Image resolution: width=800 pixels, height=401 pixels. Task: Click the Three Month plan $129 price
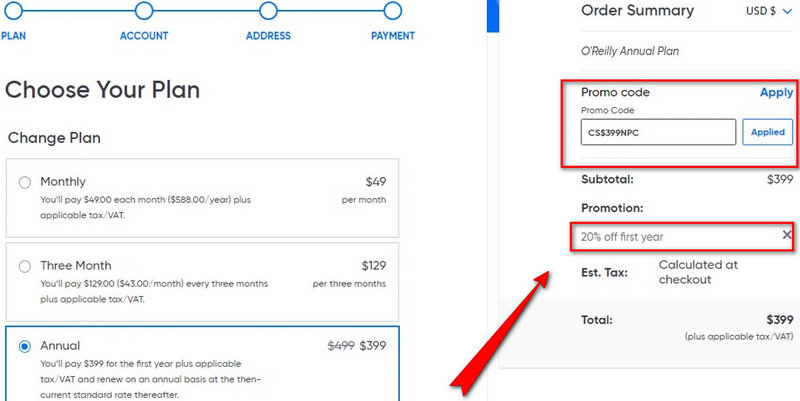point(373,266)
